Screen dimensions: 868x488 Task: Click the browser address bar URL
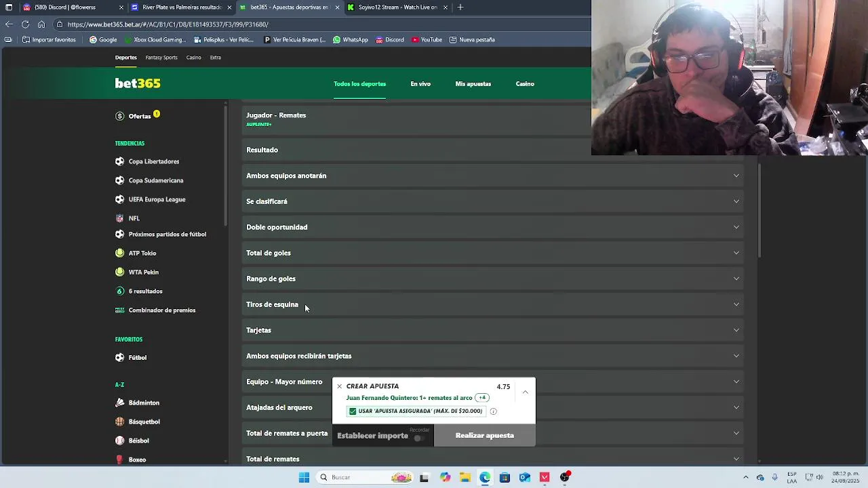point(167,24)
